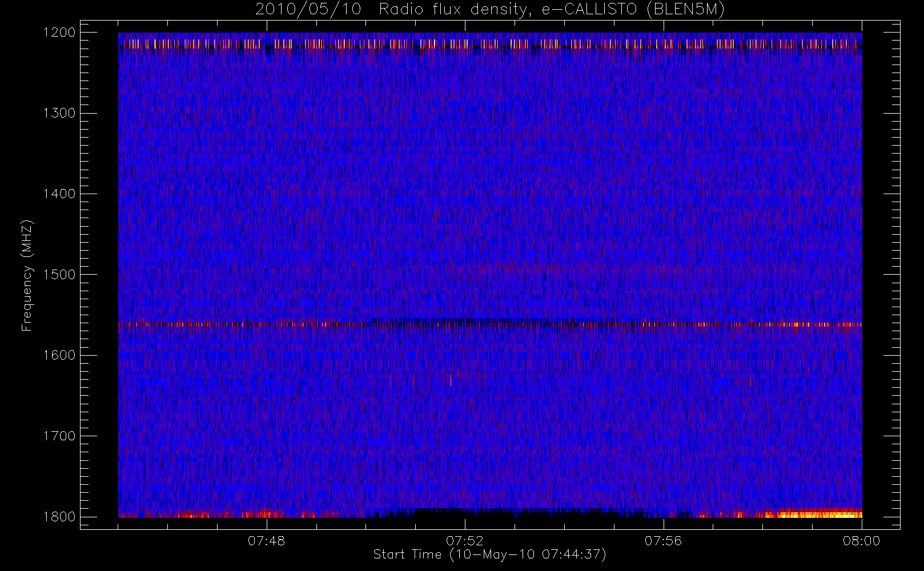Click the 1300 frequency tick label
Image resolution: width=924 pixels, height=571 pixels.
(x=59, y=113)
